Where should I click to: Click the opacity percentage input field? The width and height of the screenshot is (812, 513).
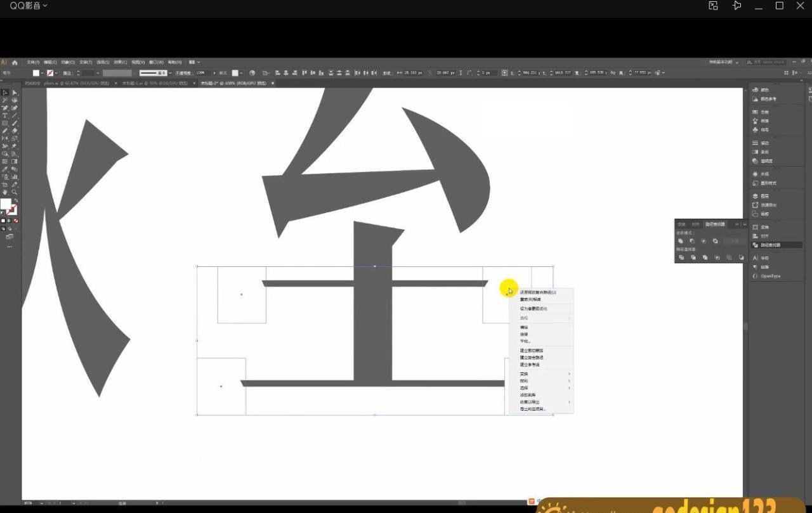pos(203,73)
